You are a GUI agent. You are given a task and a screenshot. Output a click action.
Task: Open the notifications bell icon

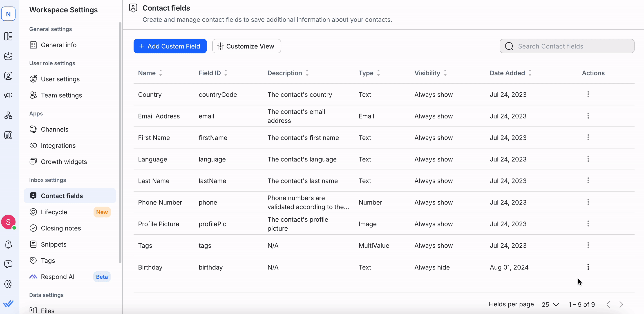pyautogui.click(x=8, y=244)
